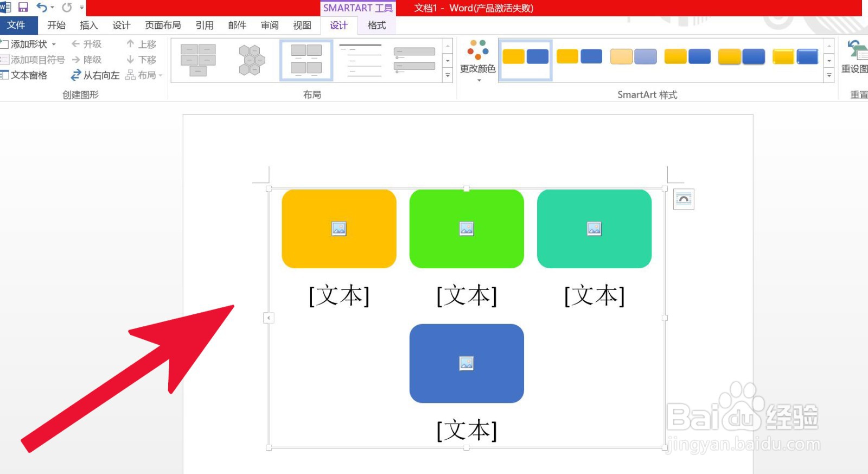
Task: Open the layout options icon beside SmartArt
Action: (684, 199)
